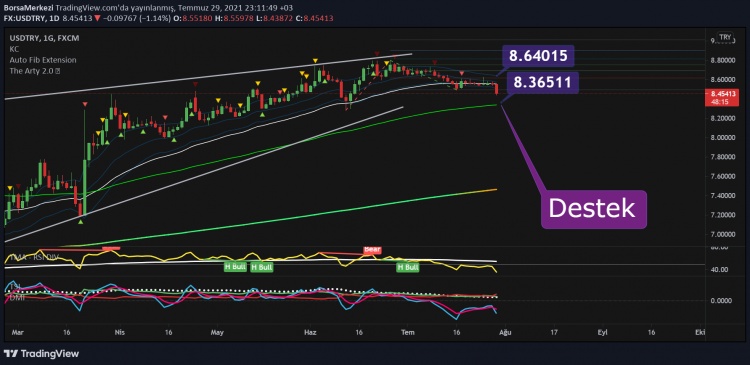The image size is (750, 365).
Task: Select the KC indicator label
Action: (13, 49)
